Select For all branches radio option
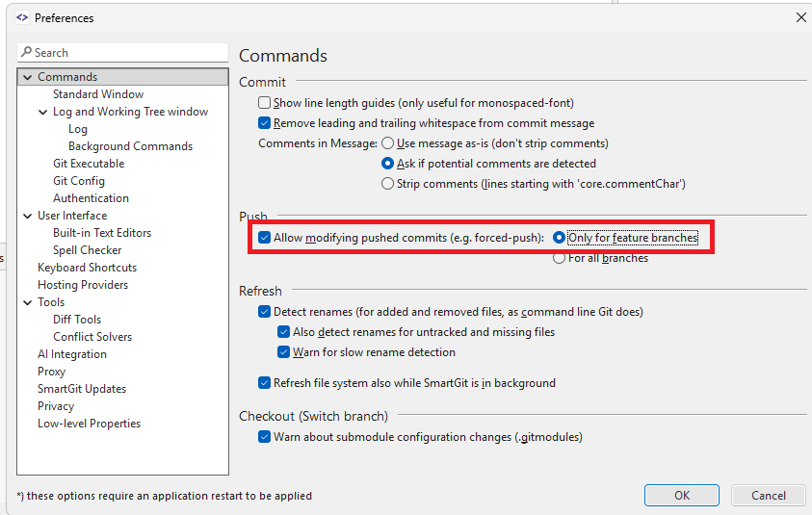 click(559, 258)
